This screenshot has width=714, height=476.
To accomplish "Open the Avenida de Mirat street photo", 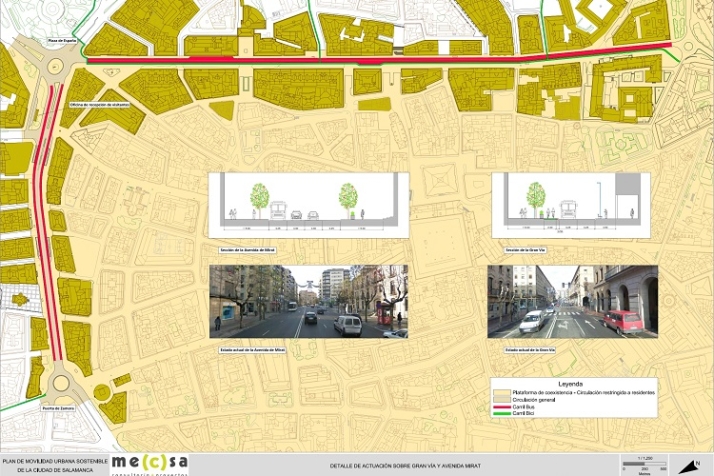I will (x=308, y=301).
